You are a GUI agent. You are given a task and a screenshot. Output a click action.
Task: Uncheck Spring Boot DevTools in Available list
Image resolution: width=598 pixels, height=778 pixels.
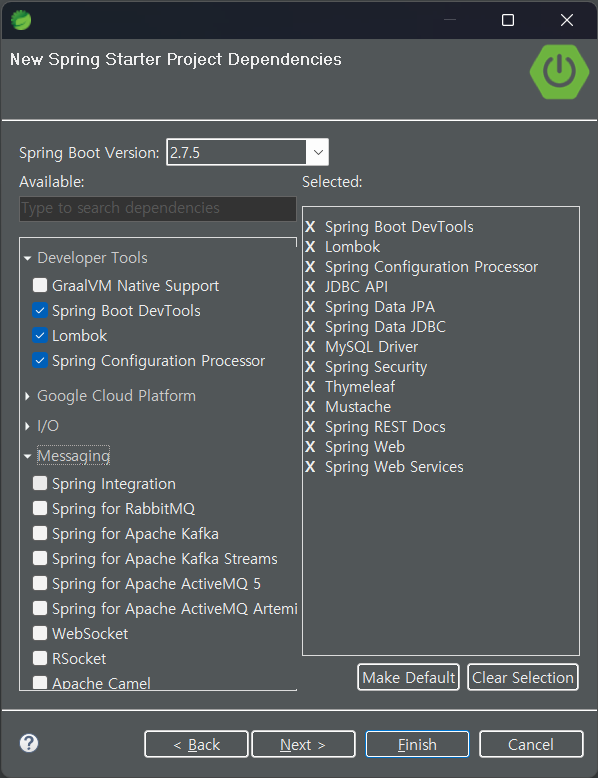pyautogui.click(x=40, y=311)
